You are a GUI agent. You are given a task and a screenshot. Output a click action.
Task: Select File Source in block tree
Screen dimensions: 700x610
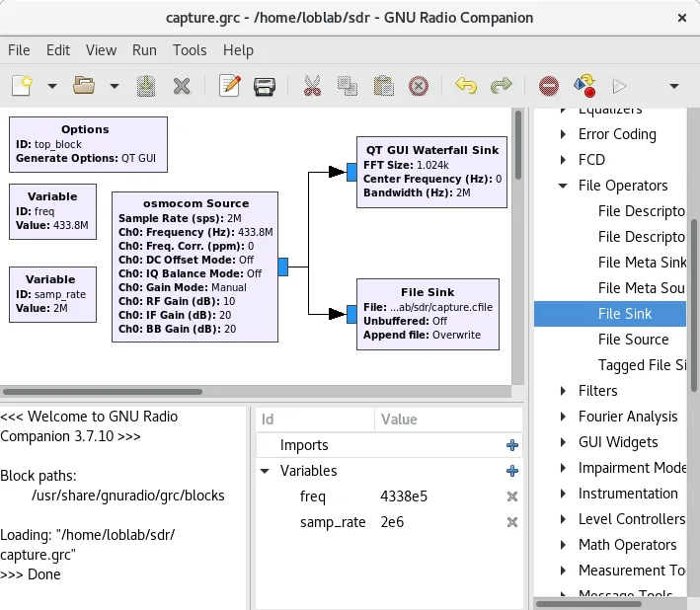pos(610,340)
